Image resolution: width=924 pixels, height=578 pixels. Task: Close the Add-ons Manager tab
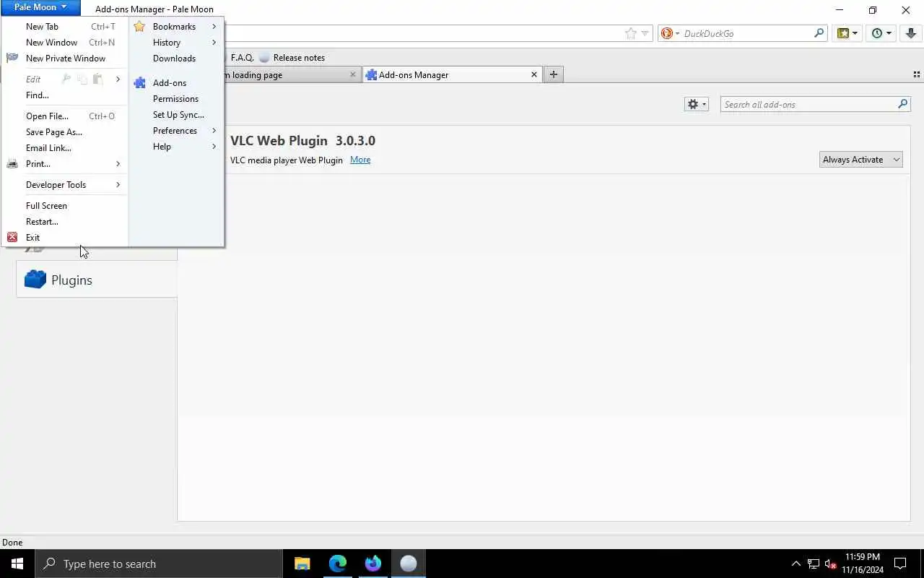[534, 74]
